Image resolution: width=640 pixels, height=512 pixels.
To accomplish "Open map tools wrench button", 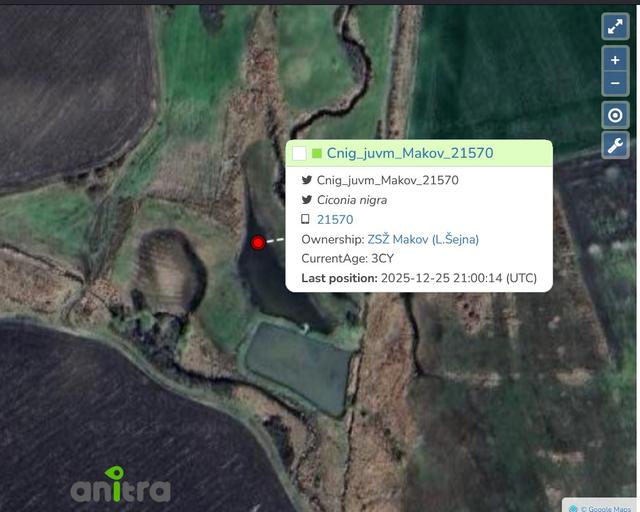I will point(615,145).
